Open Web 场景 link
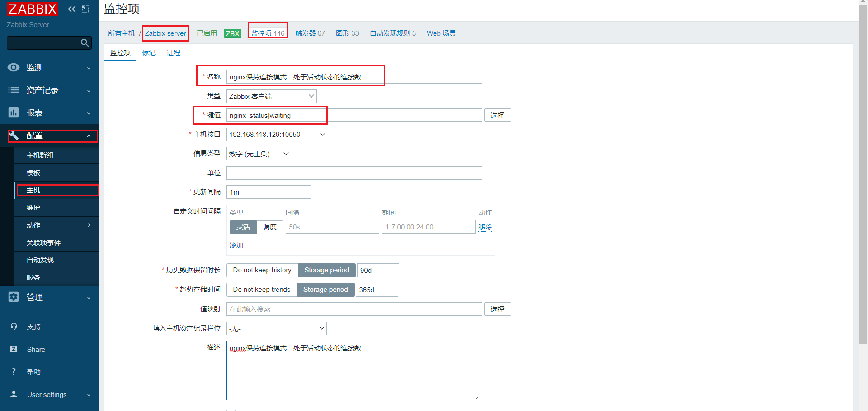Viewport: 868px width, 411px height. pyautogui.click(x=441, y=33)
